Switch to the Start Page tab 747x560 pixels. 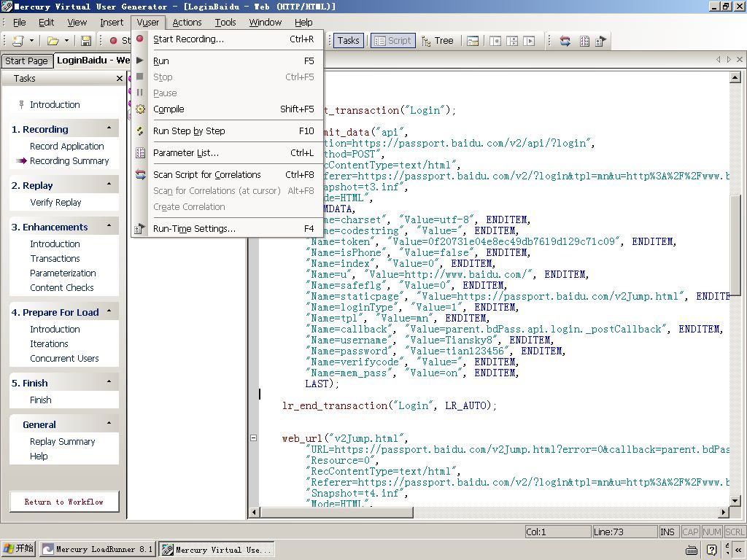coord(27,61)
